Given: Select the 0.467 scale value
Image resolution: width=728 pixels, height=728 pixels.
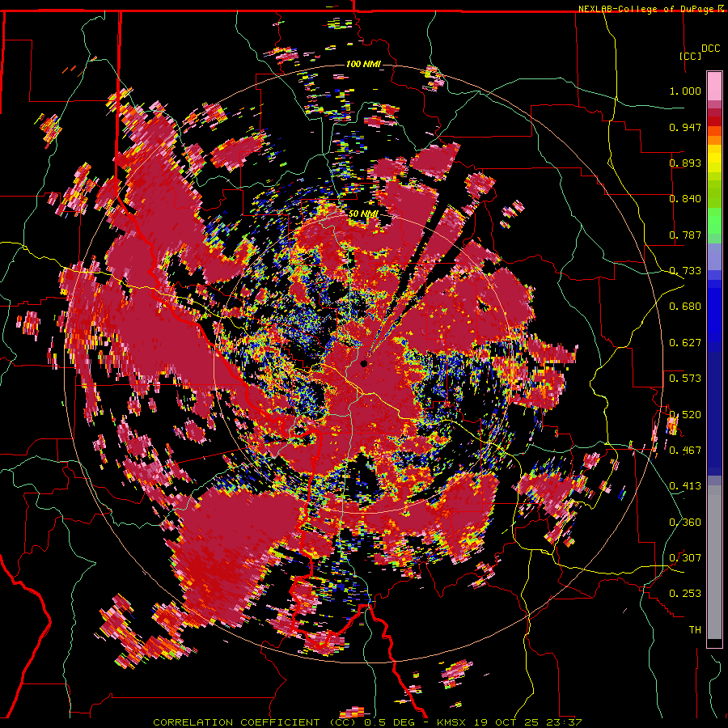Looking at the screenshot, I should coord(685,451).
